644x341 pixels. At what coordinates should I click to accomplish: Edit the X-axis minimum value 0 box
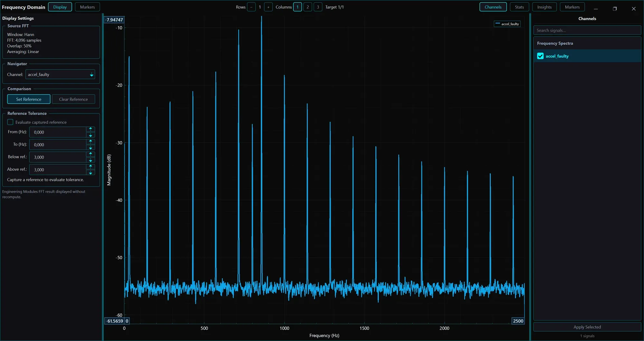pyautogui.click(x=127, y=321)
